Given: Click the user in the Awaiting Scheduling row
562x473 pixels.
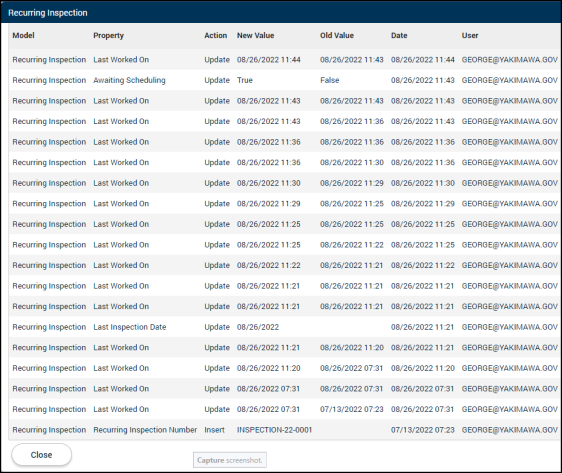Looking at the screenshot, I should click(x=510, y=80).
